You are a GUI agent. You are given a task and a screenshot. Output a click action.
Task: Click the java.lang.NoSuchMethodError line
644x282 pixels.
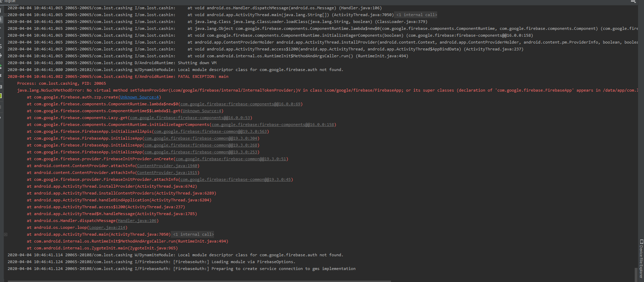[327, 90]
